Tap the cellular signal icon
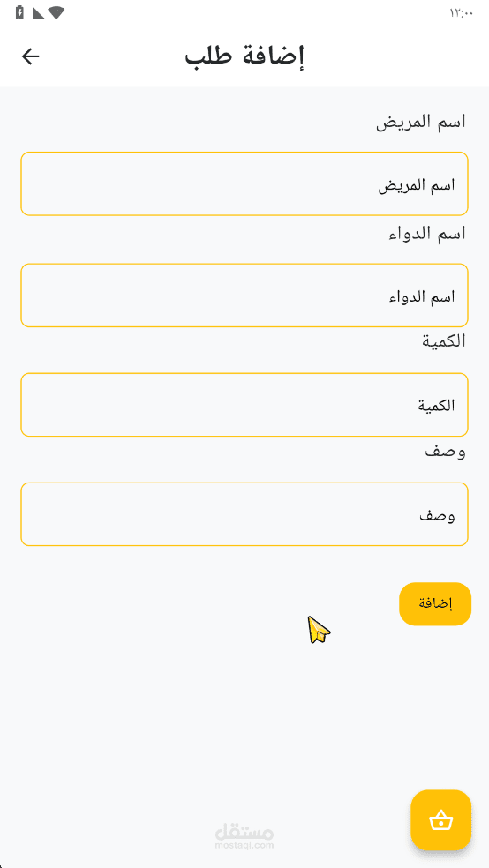The image size is (489, 868). [x=38, y=12]
